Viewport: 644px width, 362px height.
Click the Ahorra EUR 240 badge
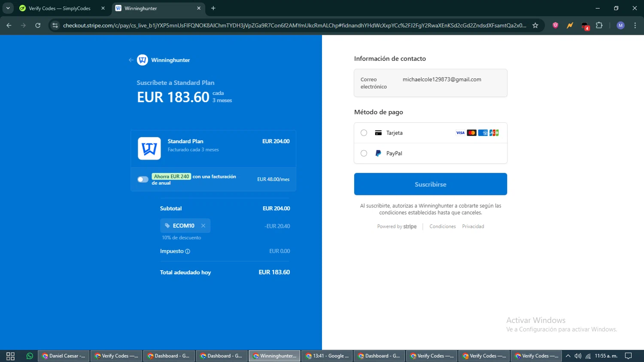(x=171, y=176)
